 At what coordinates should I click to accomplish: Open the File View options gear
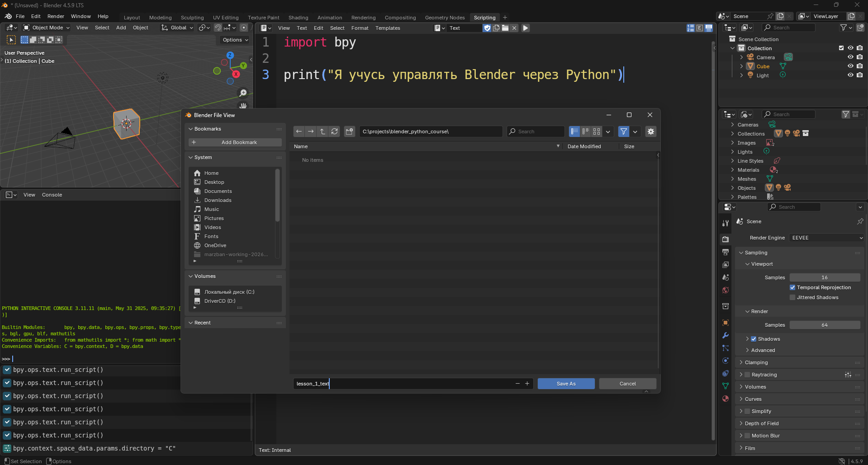tap(651, 132)
